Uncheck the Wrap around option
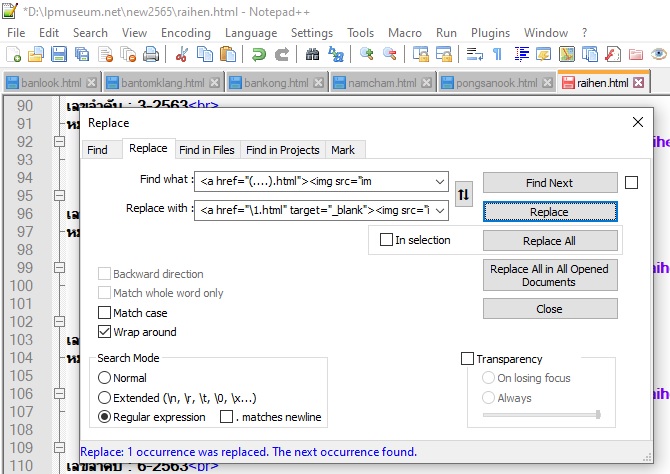670x474 pixels. point(105,332)
